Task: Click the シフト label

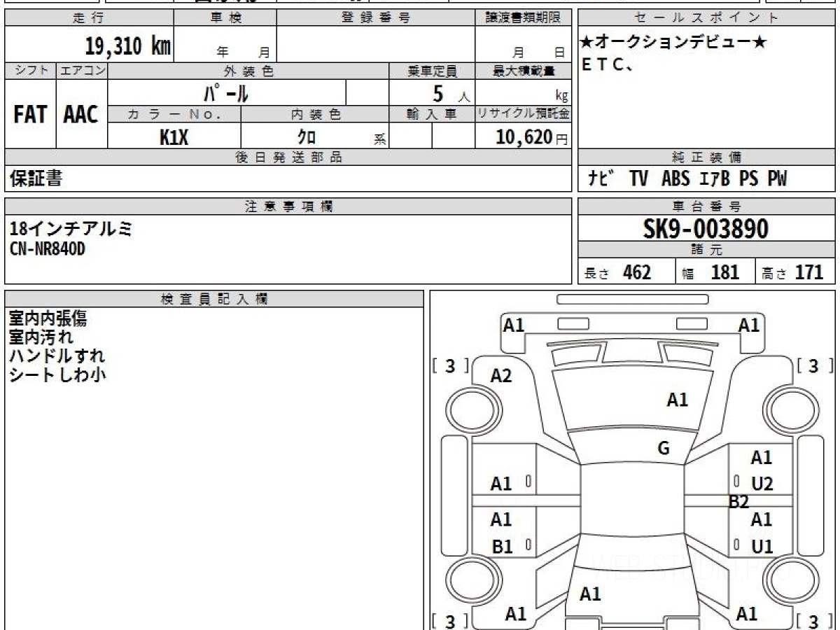Action: [30, 71]
